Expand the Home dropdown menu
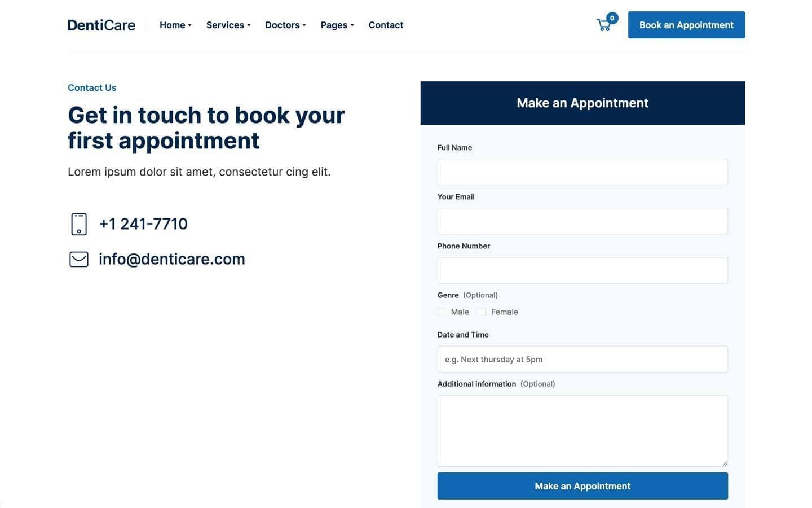 pyautogui.click(x=175, y=25)
